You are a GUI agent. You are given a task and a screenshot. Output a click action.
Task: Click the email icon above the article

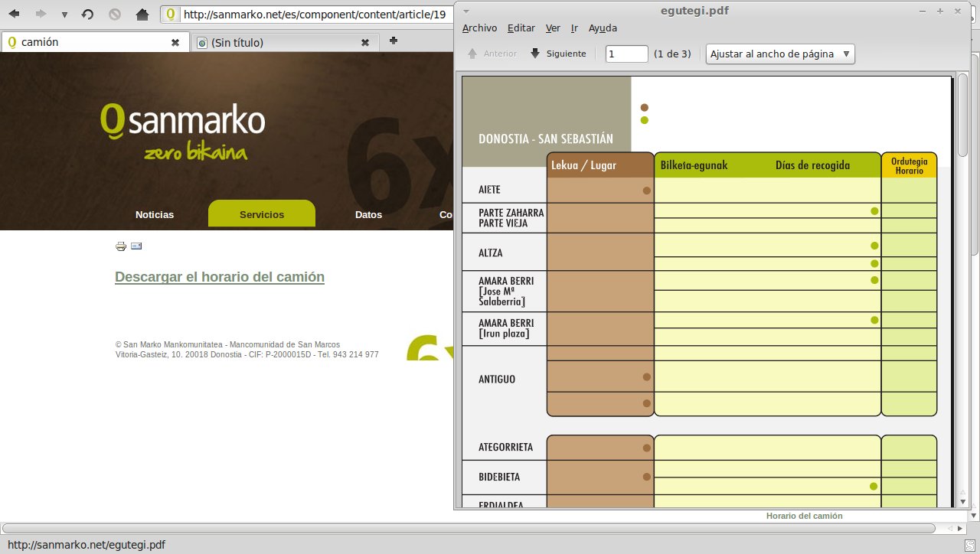[137, 246]
